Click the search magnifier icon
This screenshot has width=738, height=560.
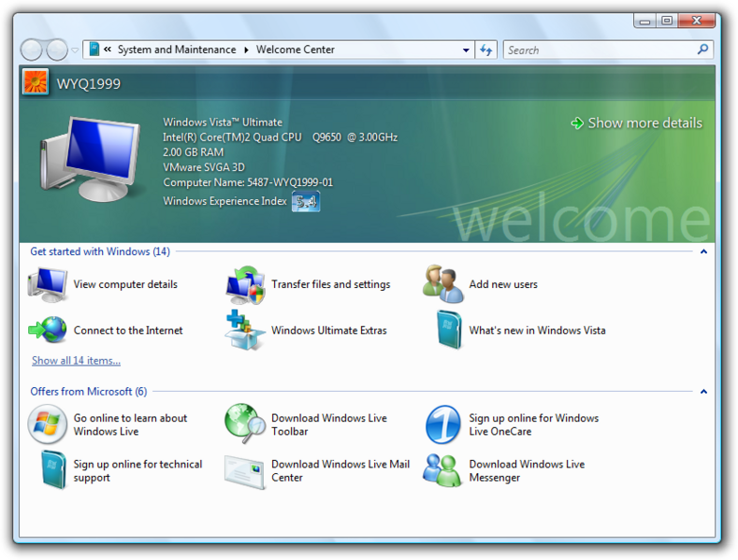702,50
